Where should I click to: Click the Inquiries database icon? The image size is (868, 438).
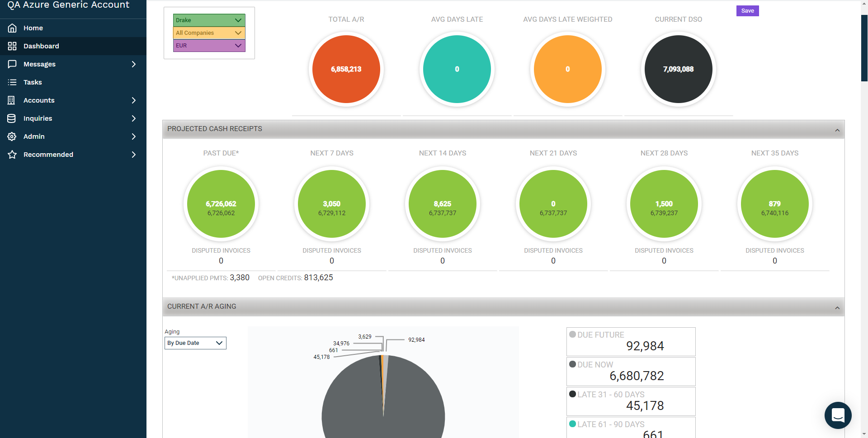12,118
